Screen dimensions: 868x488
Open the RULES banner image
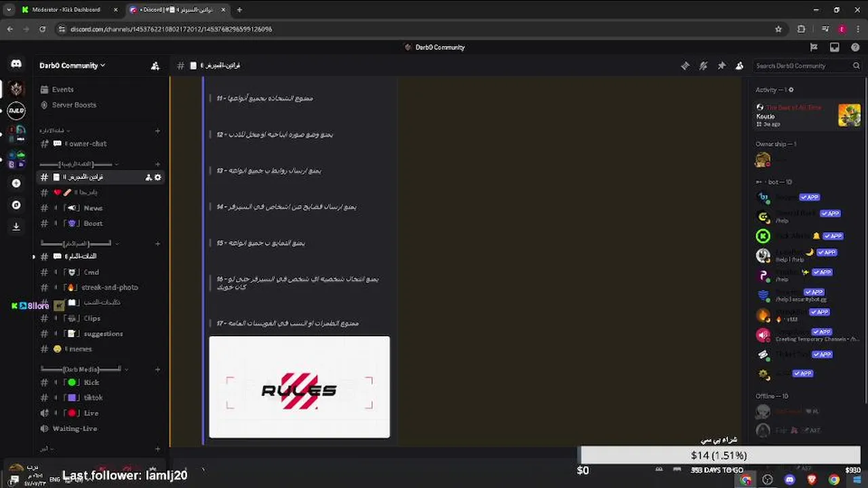299,387
